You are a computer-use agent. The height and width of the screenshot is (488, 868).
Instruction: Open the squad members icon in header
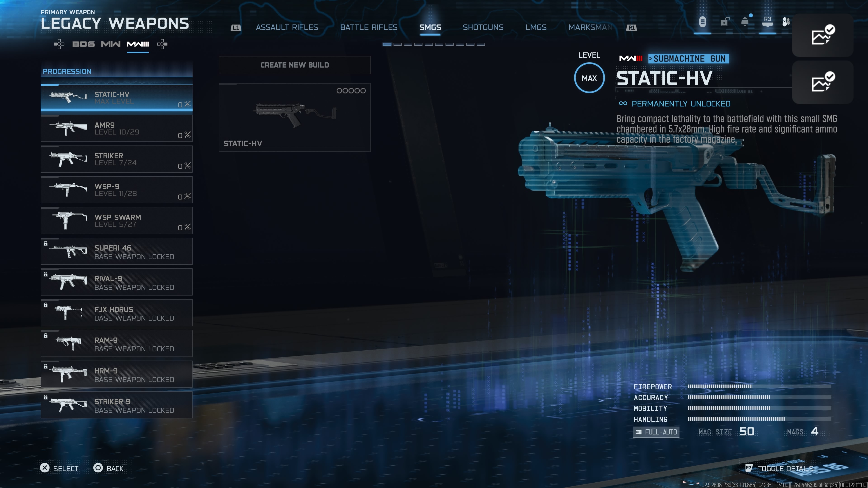pos(786,22)
